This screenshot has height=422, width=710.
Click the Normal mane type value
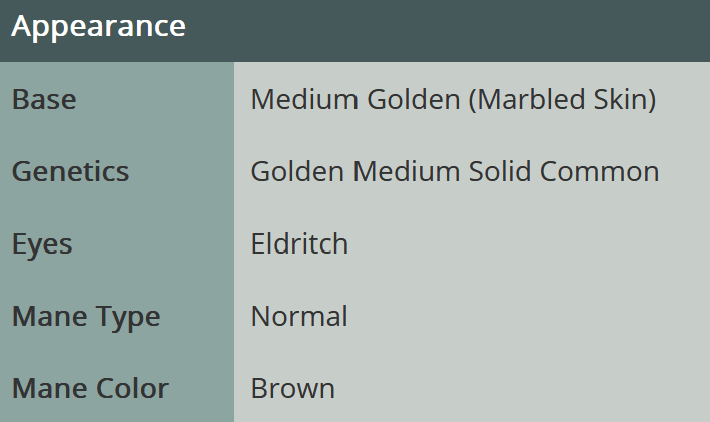click(299, 317)
